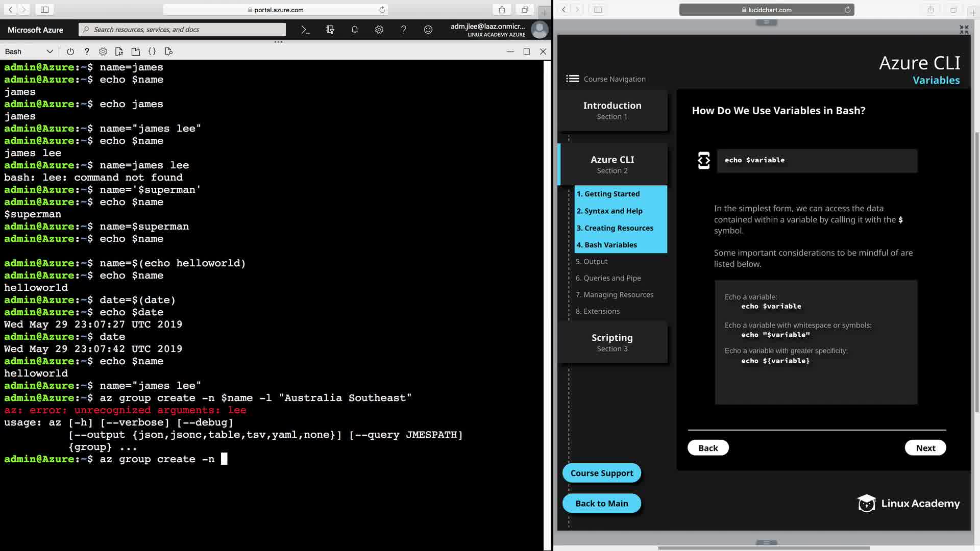Viewport: 980px width, 551px height.
Task: Click the Azure help question mark
Action: [x=403, y=30]
